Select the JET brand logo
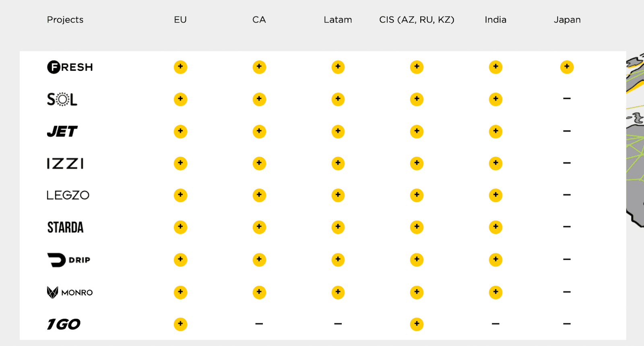Screen dimensions: 644x346 [x=62, y=131]
